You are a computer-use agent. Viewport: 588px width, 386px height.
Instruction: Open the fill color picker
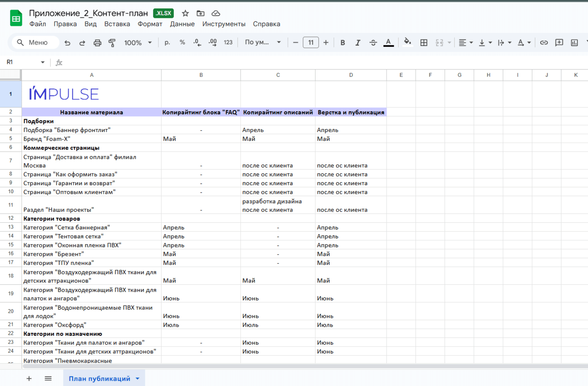point(408,43)
